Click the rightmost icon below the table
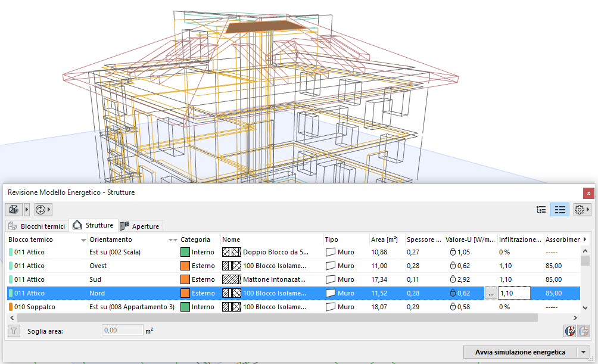 point(584,331)
